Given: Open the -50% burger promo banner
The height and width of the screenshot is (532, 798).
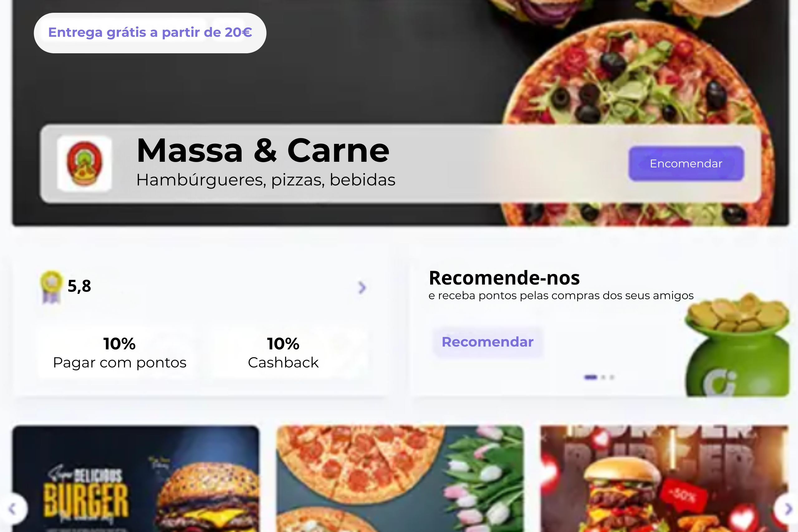Looking at the screenshot, I should point(664,478).
